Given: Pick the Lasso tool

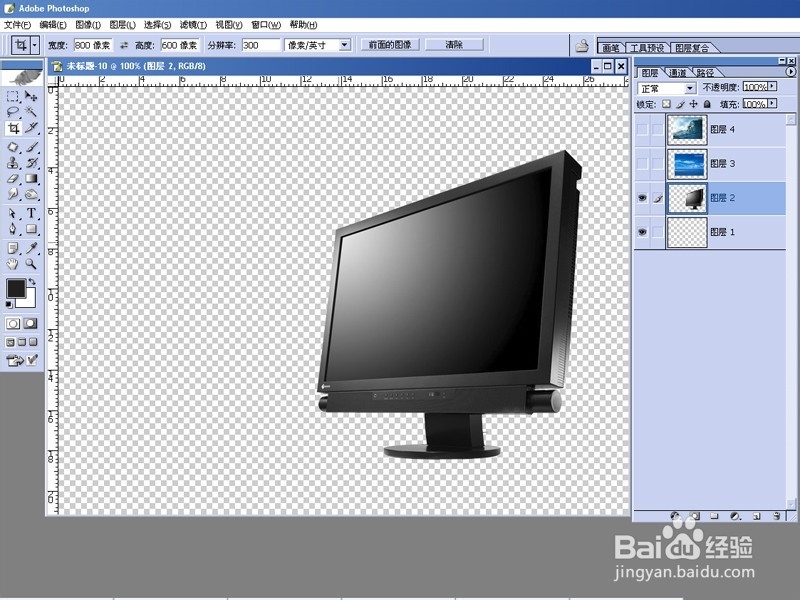Looking at the screenshot, I should point(12,111).
